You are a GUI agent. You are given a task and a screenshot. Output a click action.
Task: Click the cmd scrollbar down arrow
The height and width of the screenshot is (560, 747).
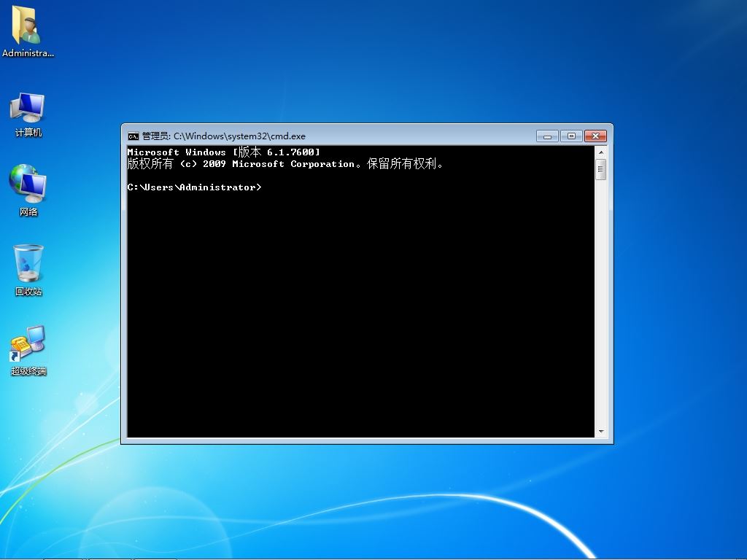[x=601, y=432]
